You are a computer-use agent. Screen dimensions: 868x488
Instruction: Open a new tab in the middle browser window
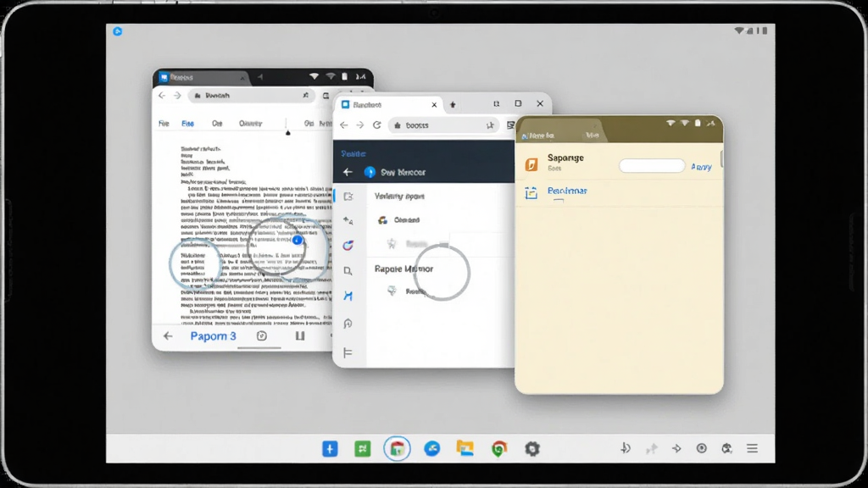coord(453,104)
